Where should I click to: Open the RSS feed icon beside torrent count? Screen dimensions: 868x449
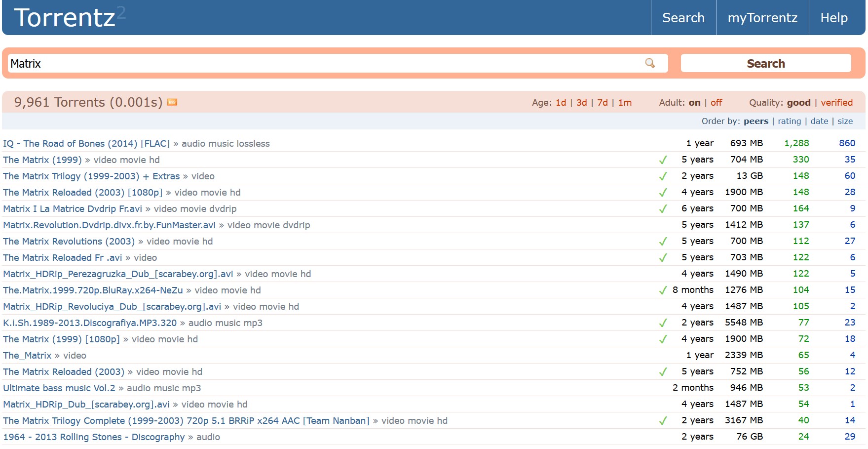pos(172,102)
